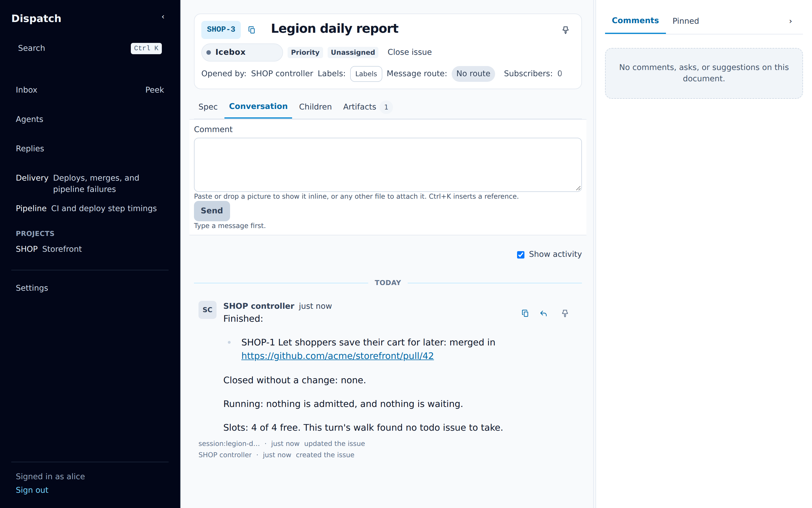Open the Pipeline timings page

coord(90,208)
